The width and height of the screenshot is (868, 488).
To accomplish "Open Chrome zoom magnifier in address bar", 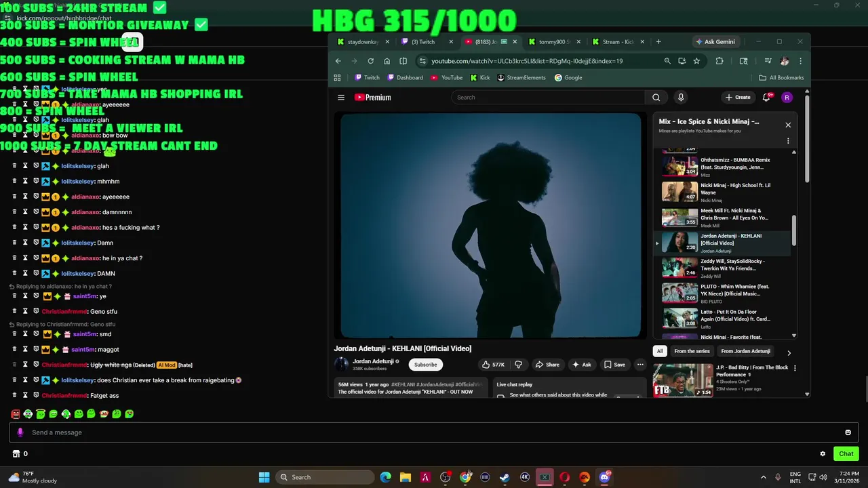I will (667, 61).
